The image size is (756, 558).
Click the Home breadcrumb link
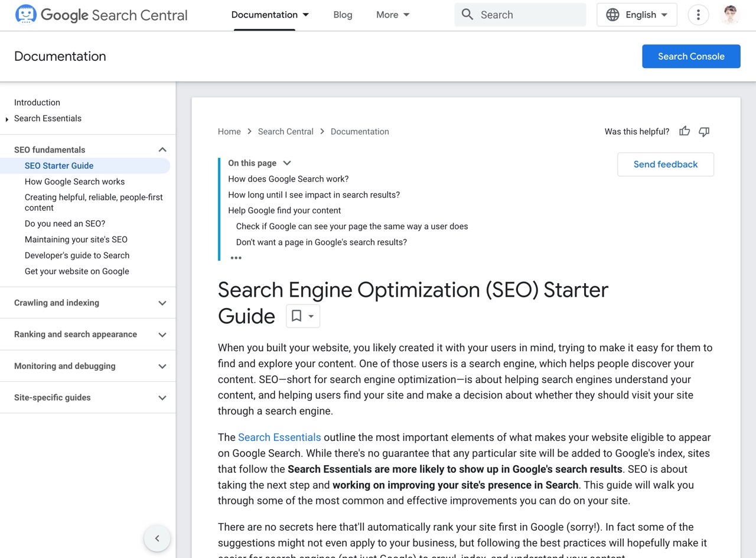click(229, 131)
